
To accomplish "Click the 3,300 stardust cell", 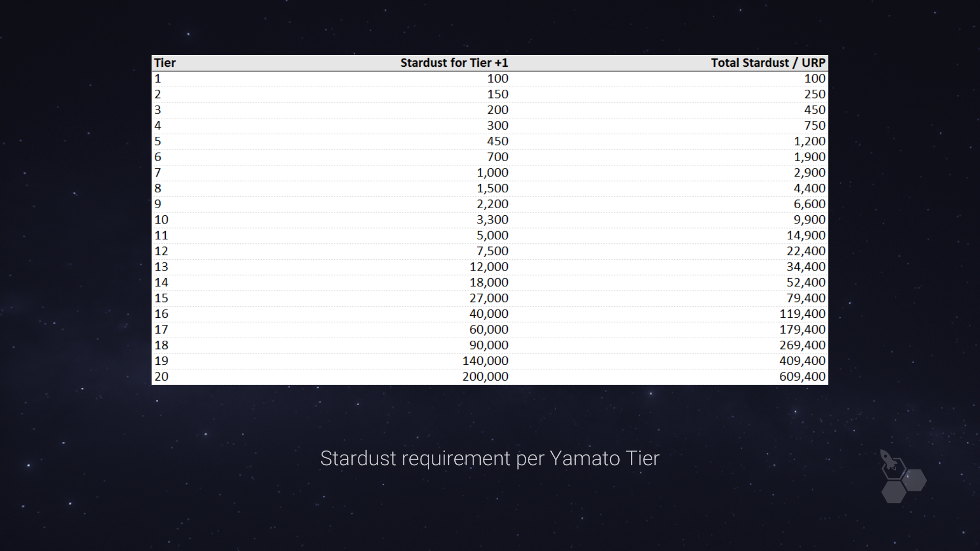I will (x=493, y=220).
